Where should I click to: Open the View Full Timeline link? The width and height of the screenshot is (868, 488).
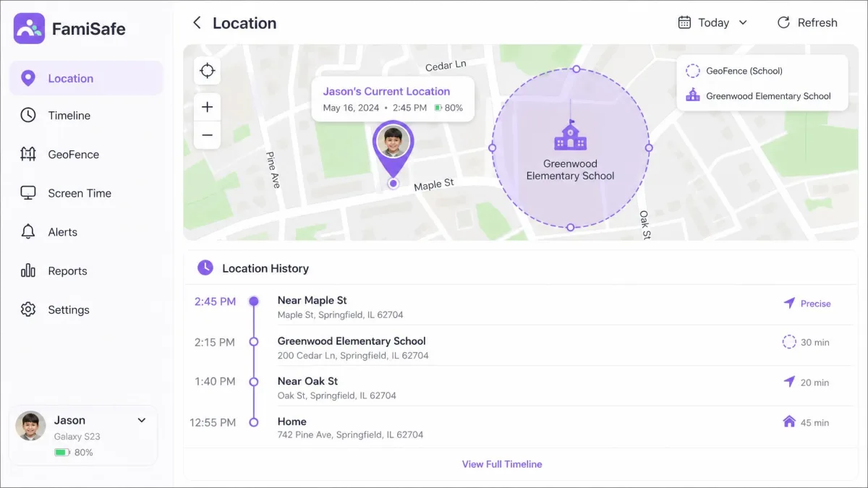[x=502, y=464]
